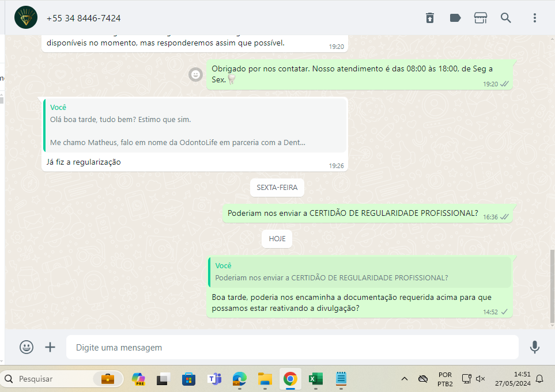Search within this conversation
Screen dimensions: 555x392
click(x=506, y=18)
